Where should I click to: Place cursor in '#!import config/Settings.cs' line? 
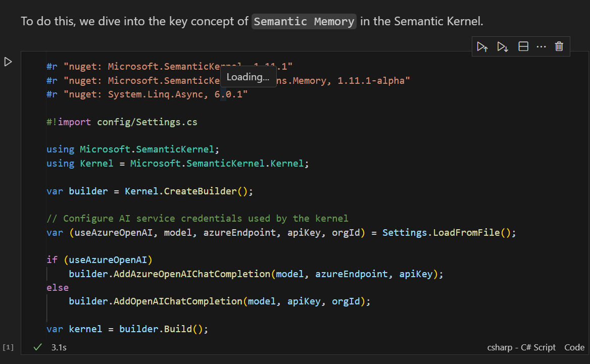click(122, 122)
